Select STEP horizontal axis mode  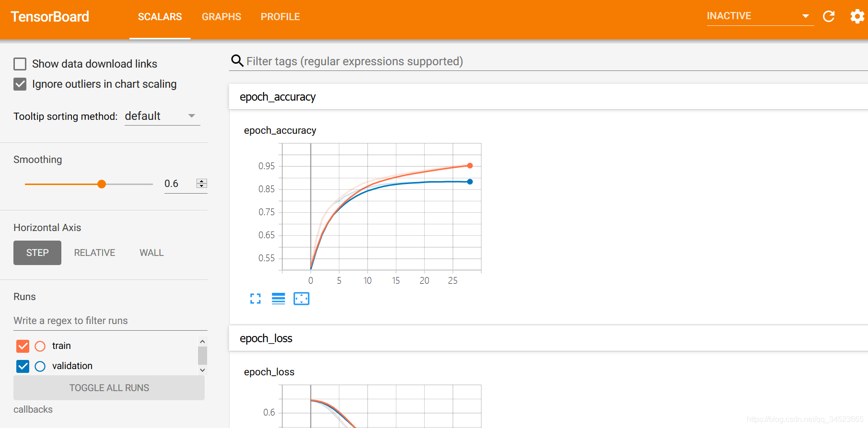click(x=37, y=253)
